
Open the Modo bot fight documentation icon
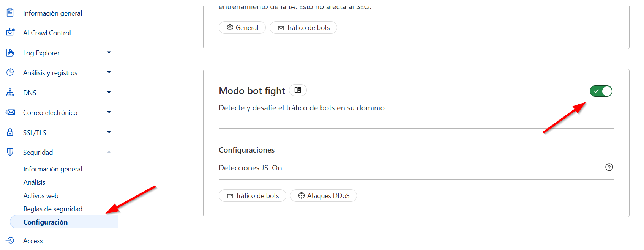[x=298, y=90]
